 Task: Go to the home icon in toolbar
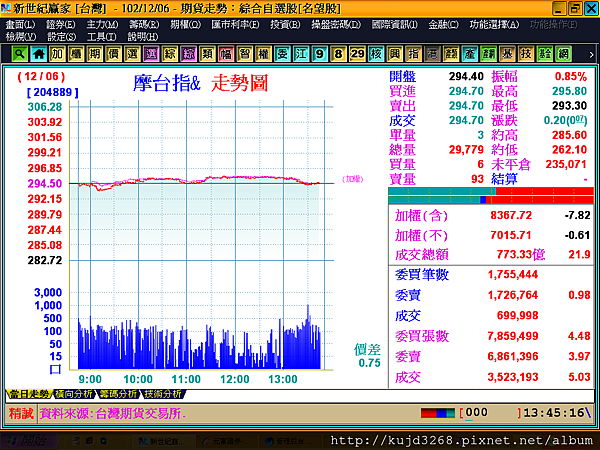click(38, 54)
